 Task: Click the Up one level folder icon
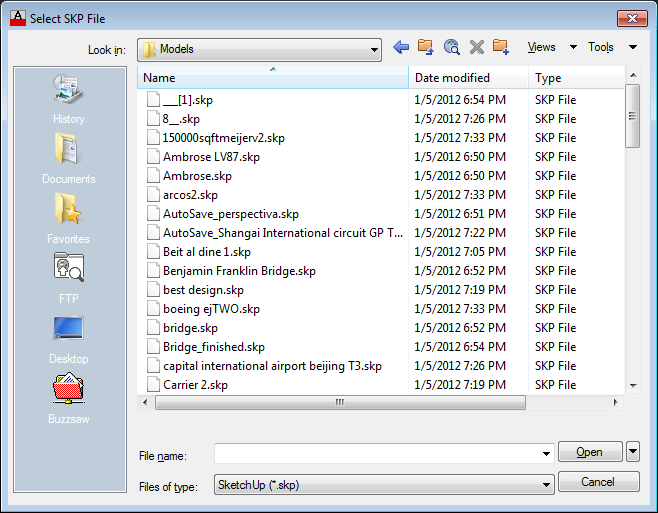pyautogui.click(x=426, y=47)
